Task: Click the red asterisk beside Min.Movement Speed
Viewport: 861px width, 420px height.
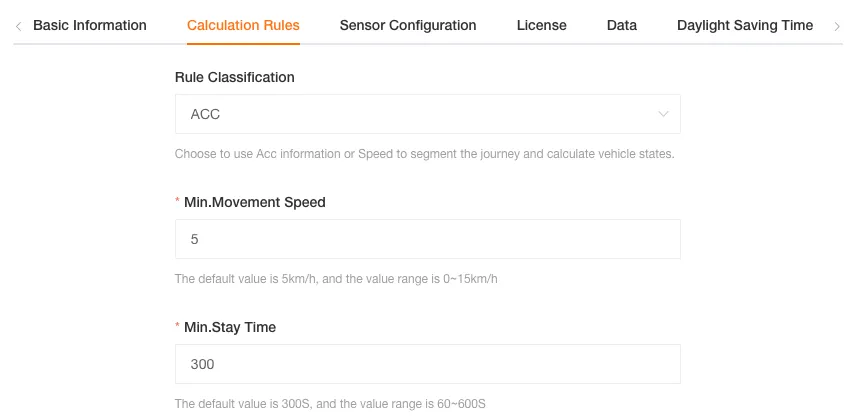Action: 178,203
